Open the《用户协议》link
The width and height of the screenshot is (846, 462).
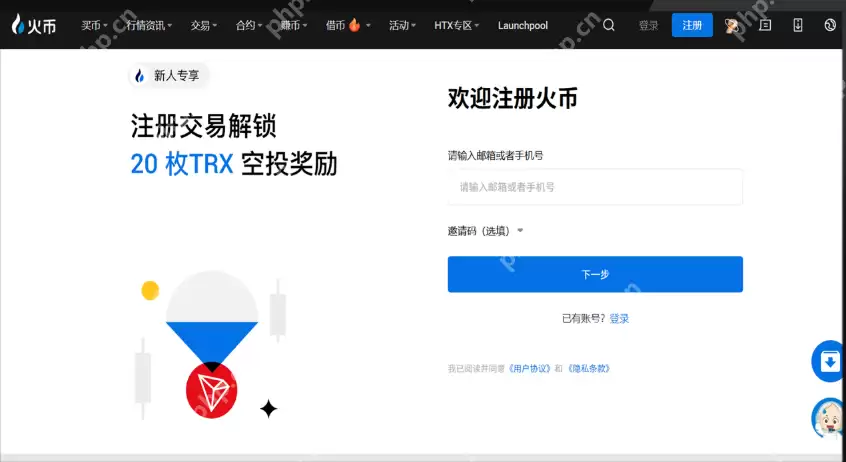[529, 369]
